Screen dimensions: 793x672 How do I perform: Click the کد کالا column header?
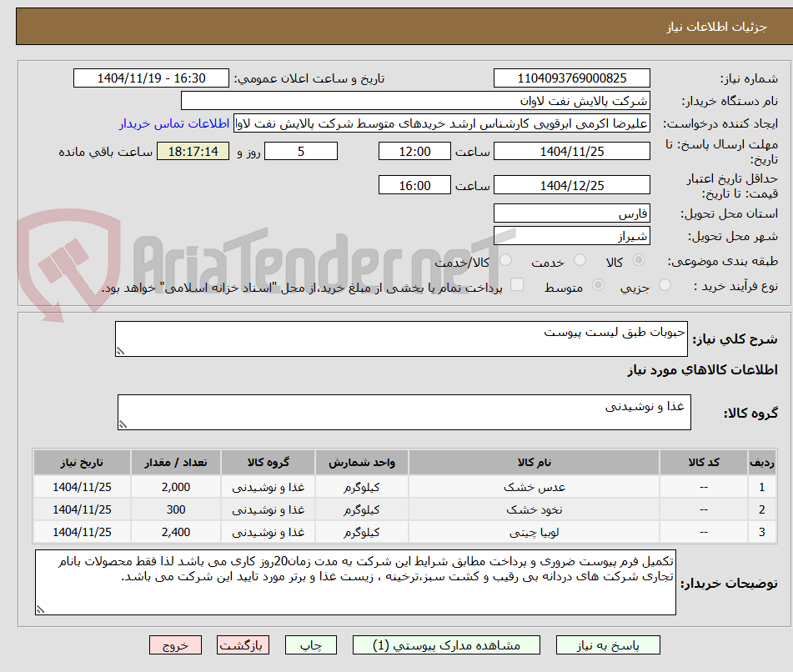point(704,462)
